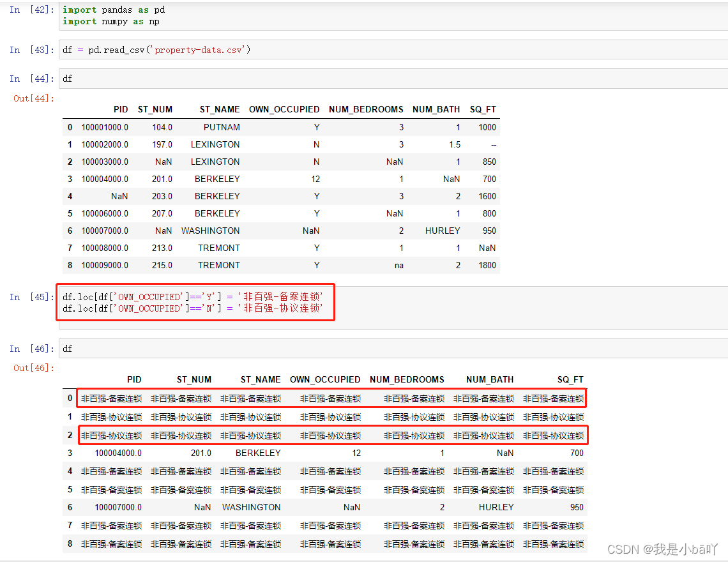Click NUM_BATH header in first table
This screenshot has height=562, width=728.
tap(436, 109)
